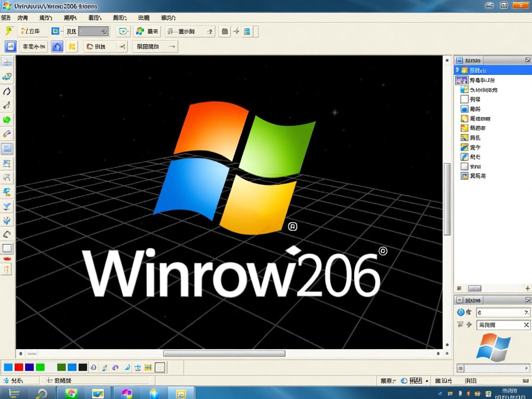This screenshot has height=399, width=532.
Task: Select the lasso tool in the left toolbar
Action: point(6,91)
